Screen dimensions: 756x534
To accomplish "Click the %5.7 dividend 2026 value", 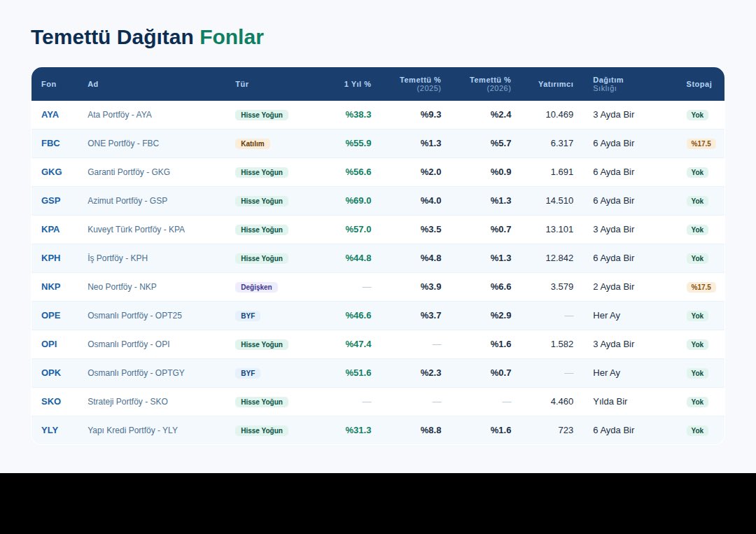I will (500, 143).
